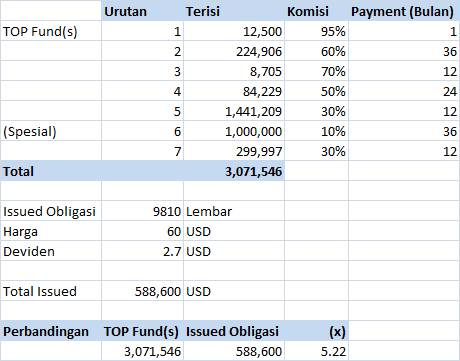Select the 3,071,546 cell in bottom row

coord(142,351)
